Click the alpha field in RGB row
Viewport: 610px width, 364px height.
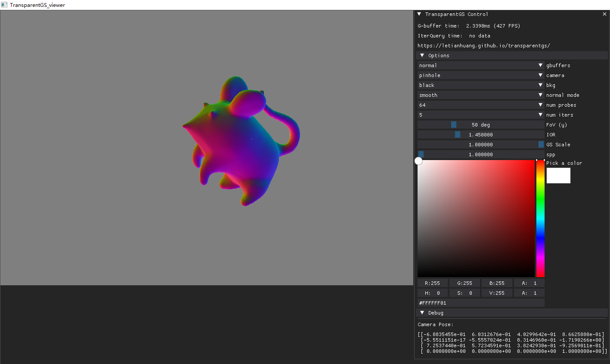pos(529,283)
